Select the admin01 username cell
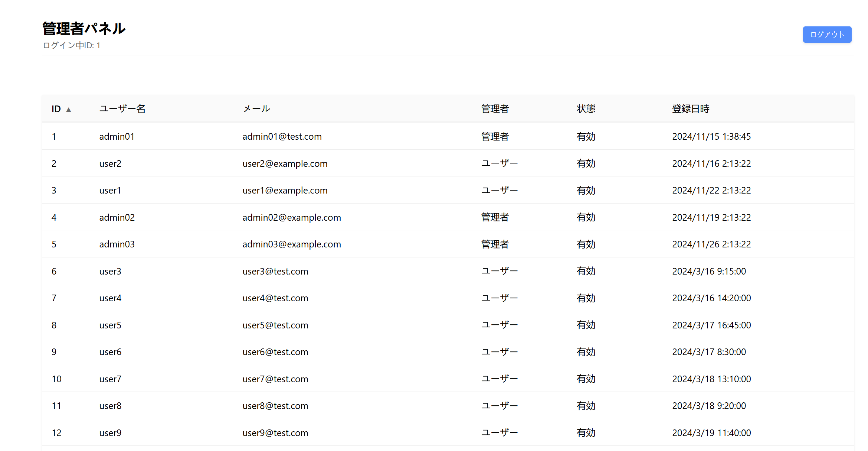This screenshot has width=868, height=451. (117, 136)
